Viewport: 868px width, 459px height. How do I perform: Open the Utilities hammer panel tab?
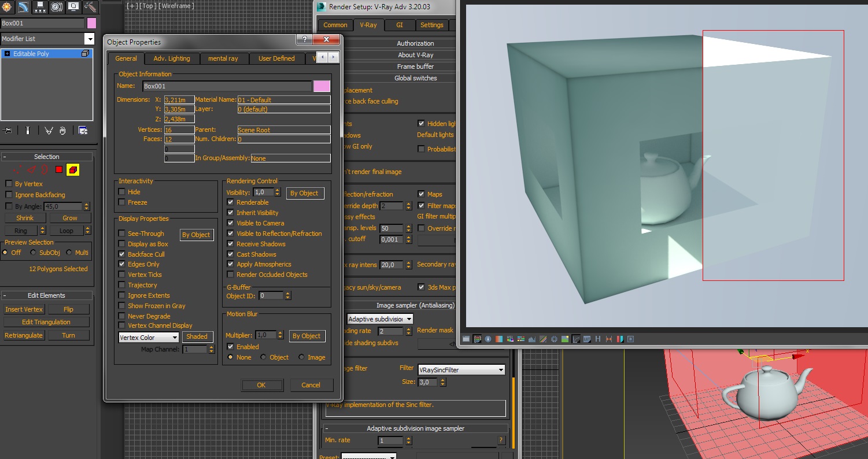[x=90, y=7]
